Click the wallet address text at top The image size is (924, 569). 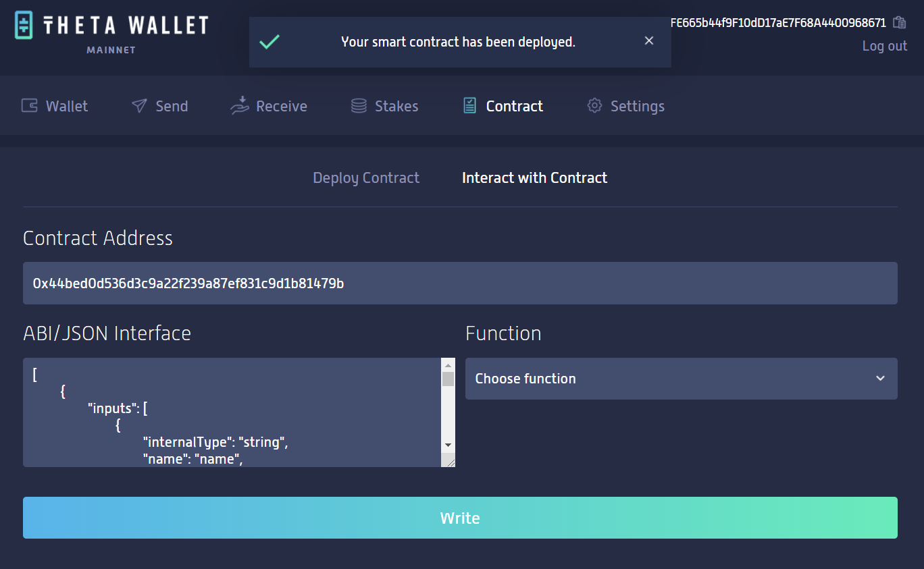[x=778, y=22]
